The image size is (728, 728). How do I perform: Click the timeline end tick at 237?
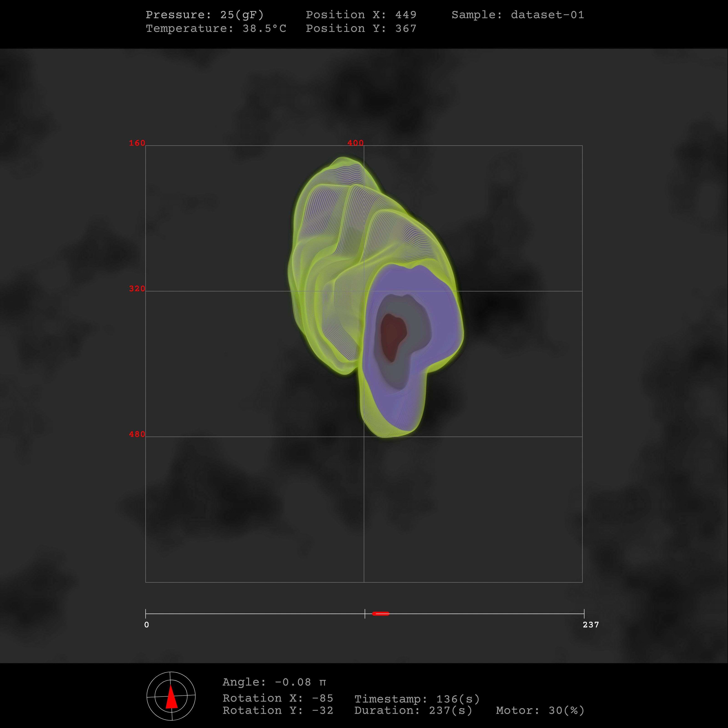pos(584,614)
